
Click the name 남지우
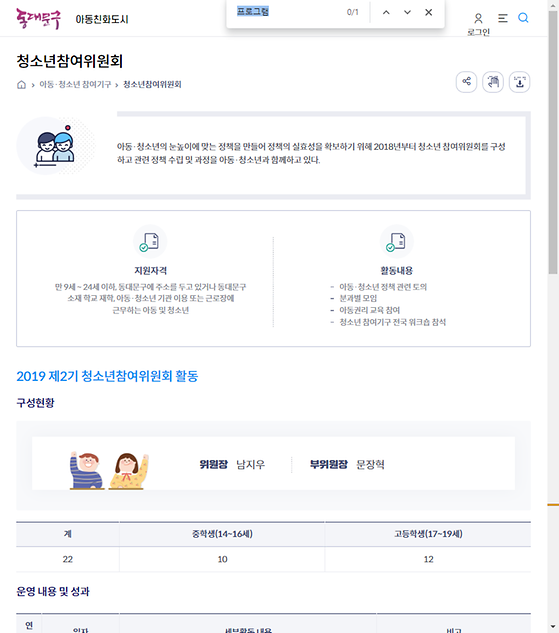[251, 464]
